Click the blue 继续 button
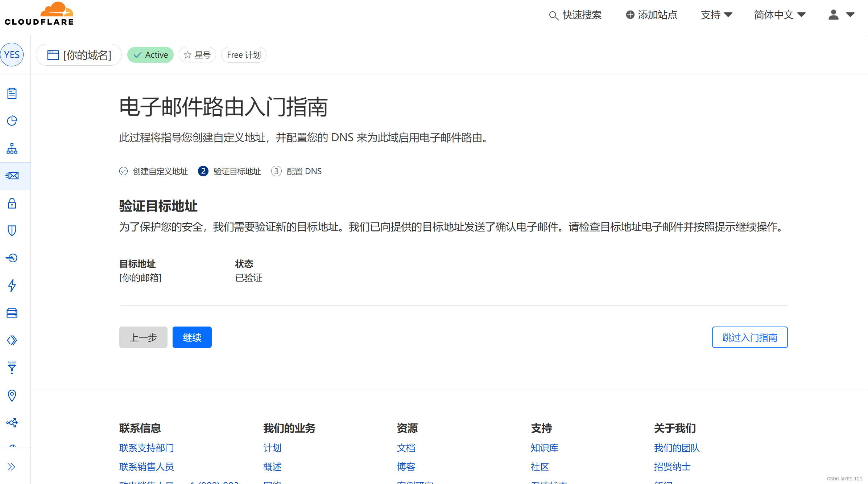868x484 pixels. 192,337
